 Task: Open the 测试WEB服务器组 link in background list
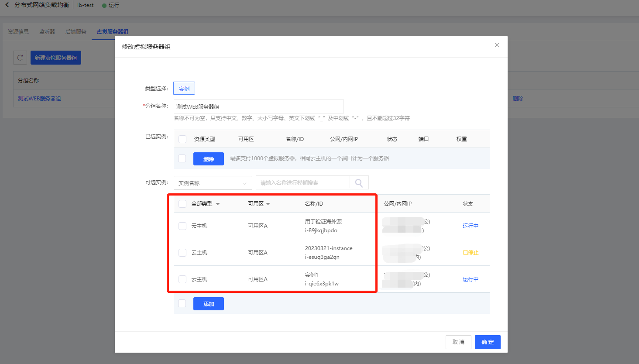click(x=39, y=99)
